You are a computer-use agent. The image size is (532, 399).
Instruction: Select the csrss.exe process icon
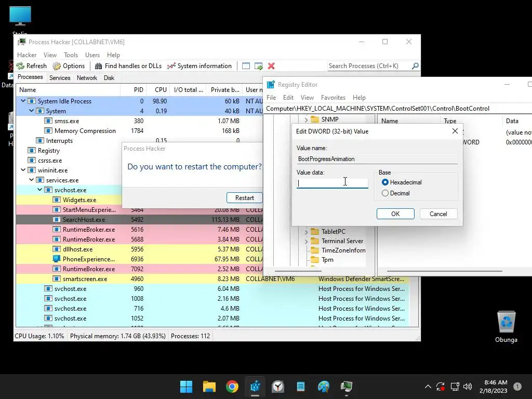click(32, 160)
